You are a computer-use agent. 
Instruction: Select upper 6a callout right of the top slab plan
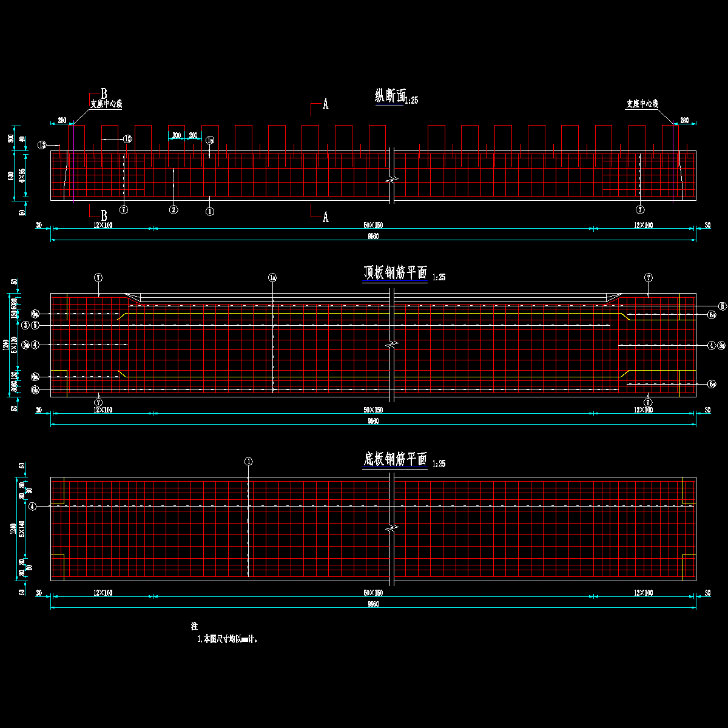(x=712, y=315)
